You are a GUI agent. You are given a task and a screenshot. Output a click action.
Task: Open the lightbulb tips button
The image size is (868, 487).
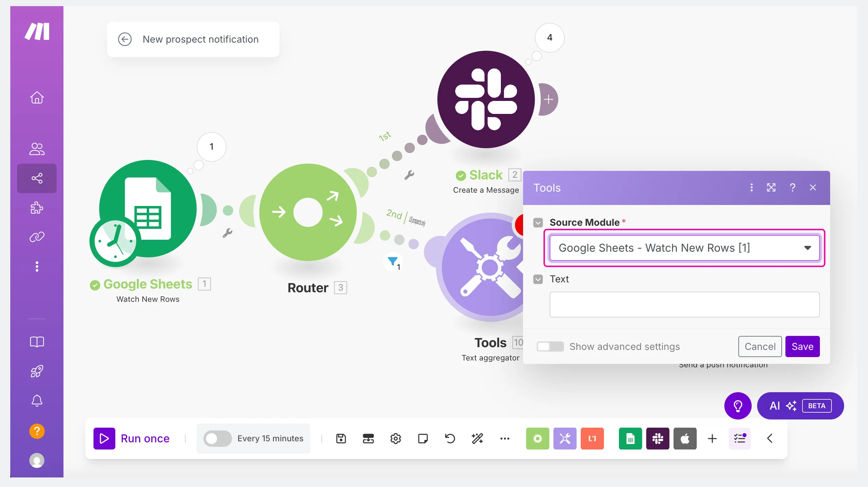738,406
